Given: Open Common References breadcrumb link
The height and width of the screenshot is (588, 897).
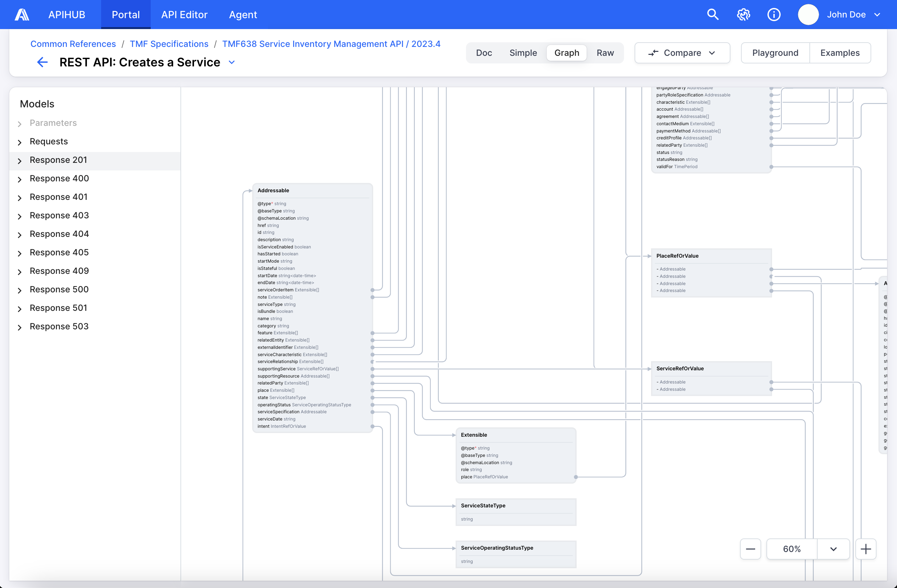Looking at the screenshot, I should point(73,44).
